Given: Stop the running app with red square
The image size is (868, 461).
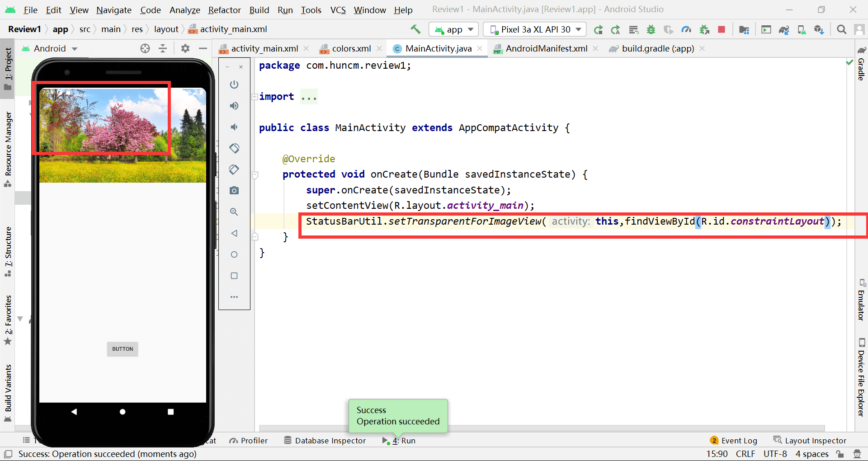Looking at the screenshot, I should [x=722, y=29].
